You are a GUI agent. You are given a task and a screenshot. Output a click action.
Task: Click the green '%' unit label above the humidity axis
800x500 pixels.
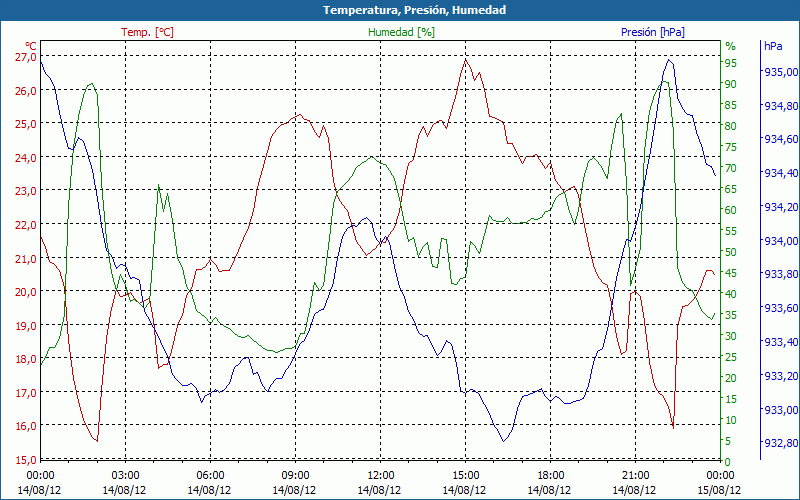[731, 46]
